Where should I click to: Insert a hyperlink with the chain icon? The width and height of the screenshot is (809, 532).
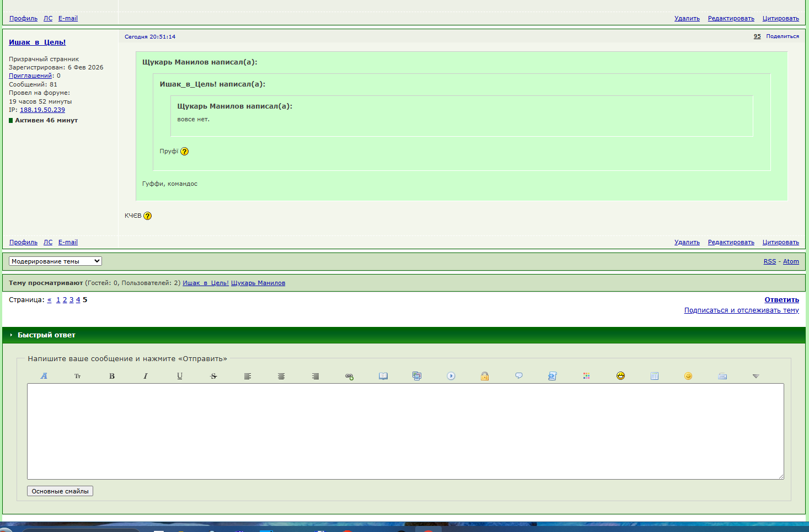349,376
